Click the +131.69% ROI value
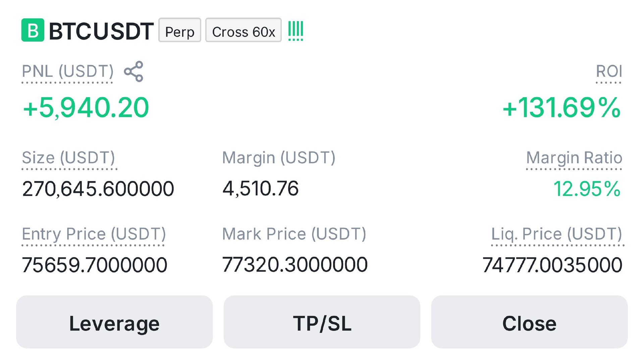 pyautogui.click(x=561, y=108)
